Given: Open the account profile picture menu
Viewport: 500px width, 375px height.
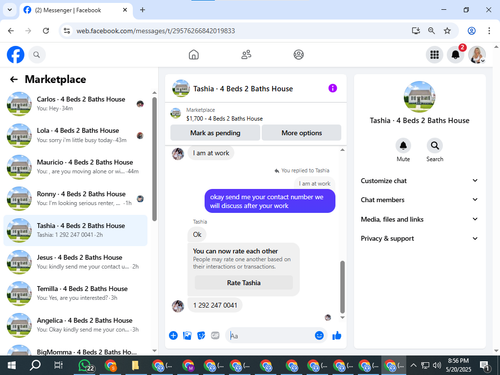Looking at the screenshot, I should pyautogui.click(x=477, y=55).
